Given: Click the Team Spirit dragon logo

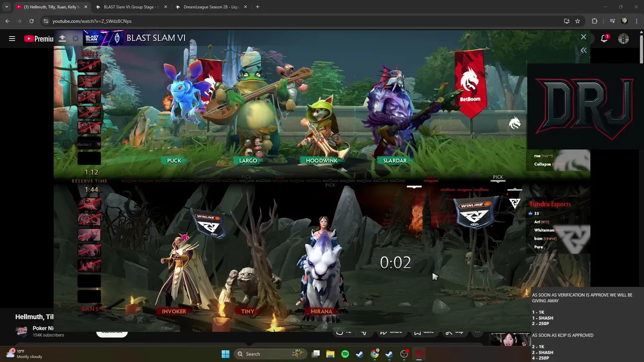Looking at the screenshot, I should pos(515,123).
